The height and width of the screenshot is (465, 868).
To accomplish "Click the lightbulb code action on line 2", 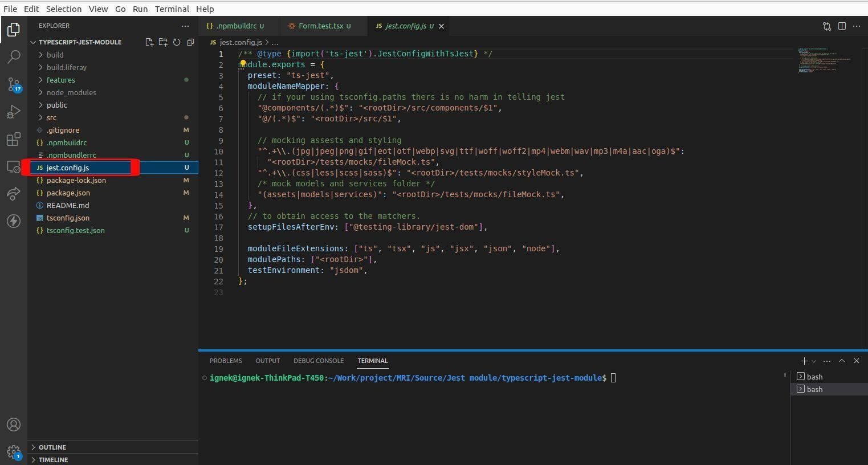I will (243, 64).
